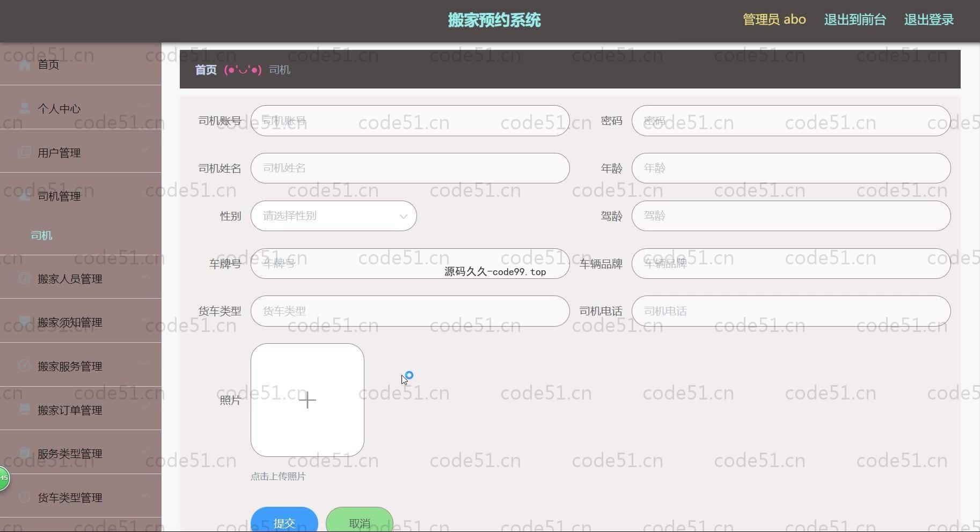Open the 性别 dropdown selector

click(333, 216)
